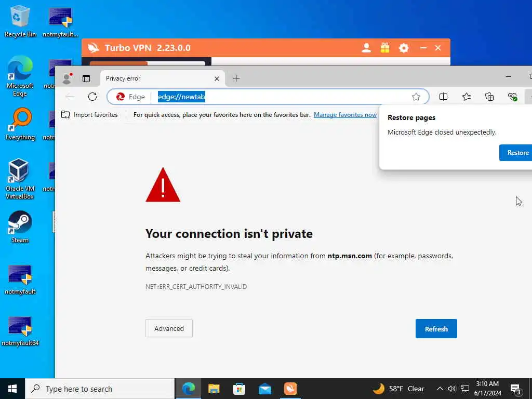Image resolution: width=532 pixels, height=399 pixels.
Task: Open Edge tab actions menu icon
Action: coord(86,78)
